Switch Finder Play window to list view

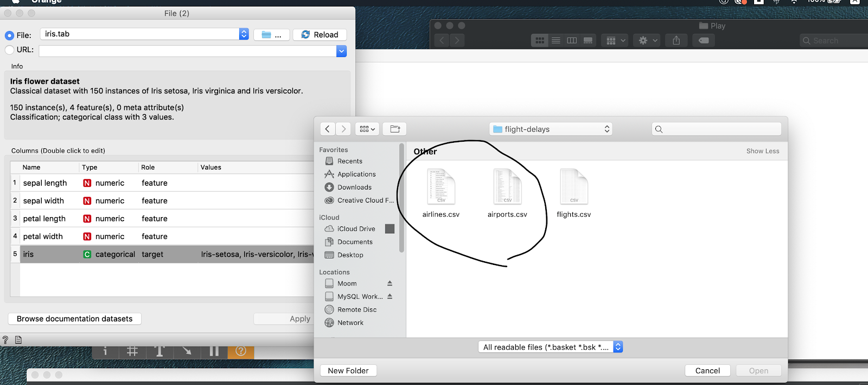[556, 40]
